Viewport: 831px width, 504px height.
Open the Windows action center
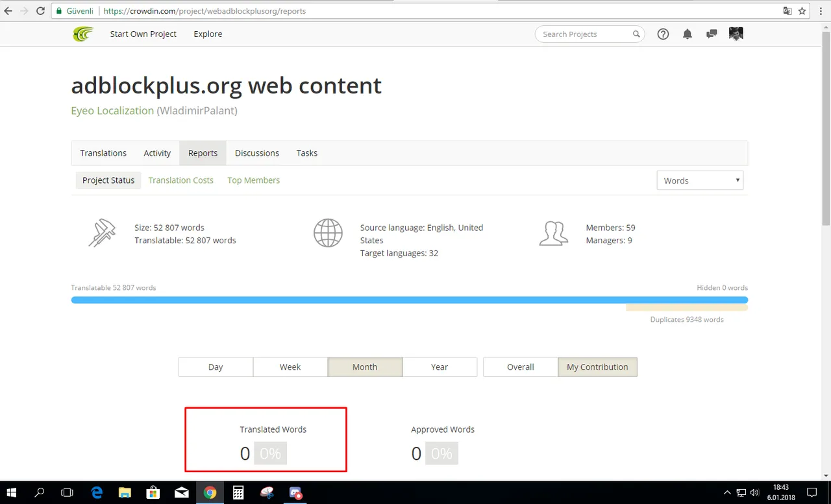[x=812, y=492]
